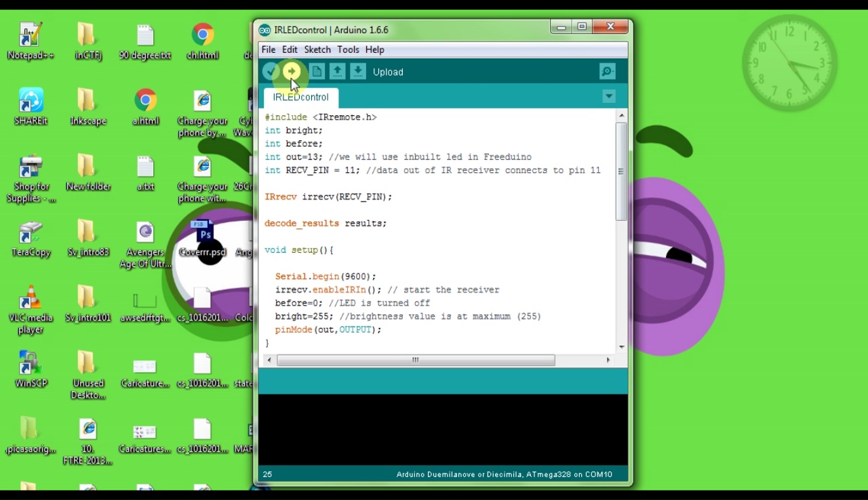
Task: Select the 'New folder' desktop icon
Action: coord(88,172)
